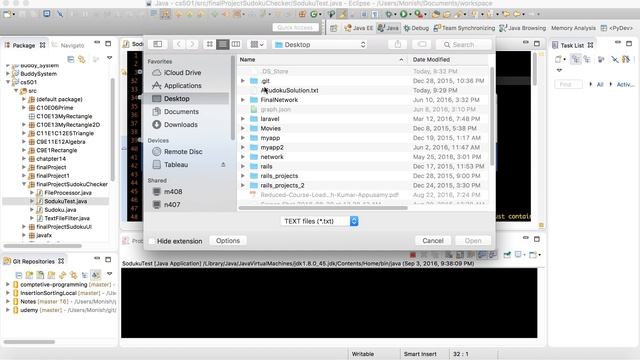Open the Desktop location dropdown
The height and width of the screenshot is (360, 640).
click(x=320, y=44)
